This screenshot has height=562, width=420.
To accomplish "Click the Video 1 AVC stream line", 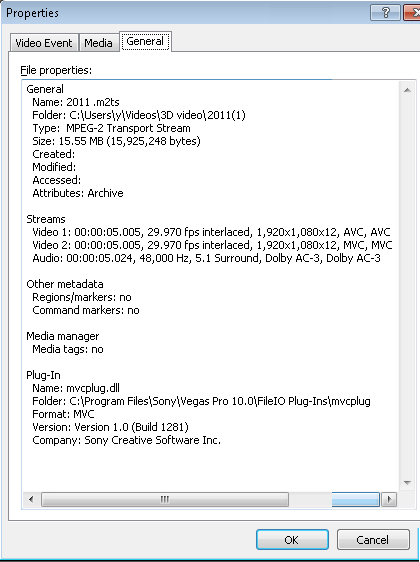I will point(211,232).
